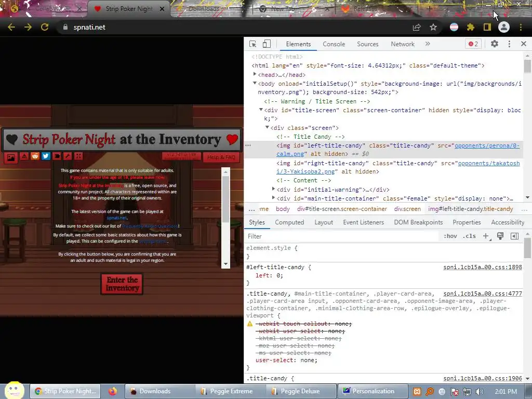
Task: Open the Chrome profile avatar
Action: (504, 27)
